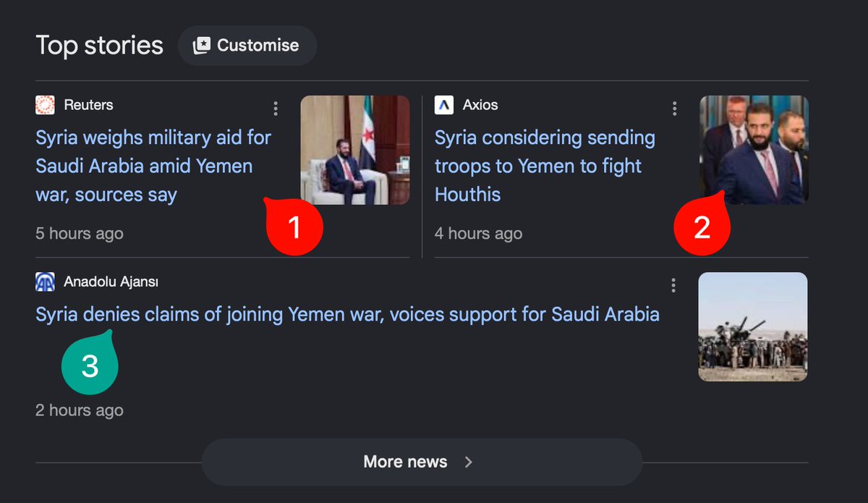Open "Syria weighs military aid" headline
The image size is (868, 503).
(x=153, y=166)
